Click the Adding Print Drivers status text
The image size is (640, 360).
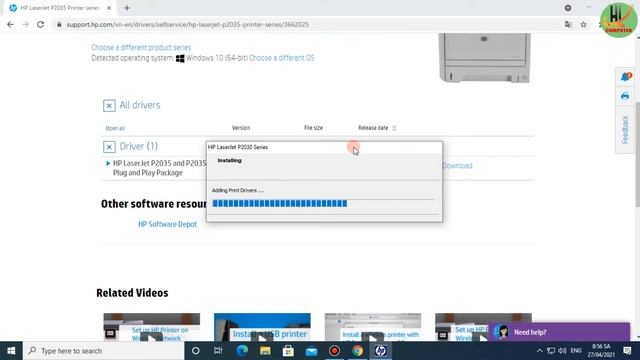[x=238, y=190]
